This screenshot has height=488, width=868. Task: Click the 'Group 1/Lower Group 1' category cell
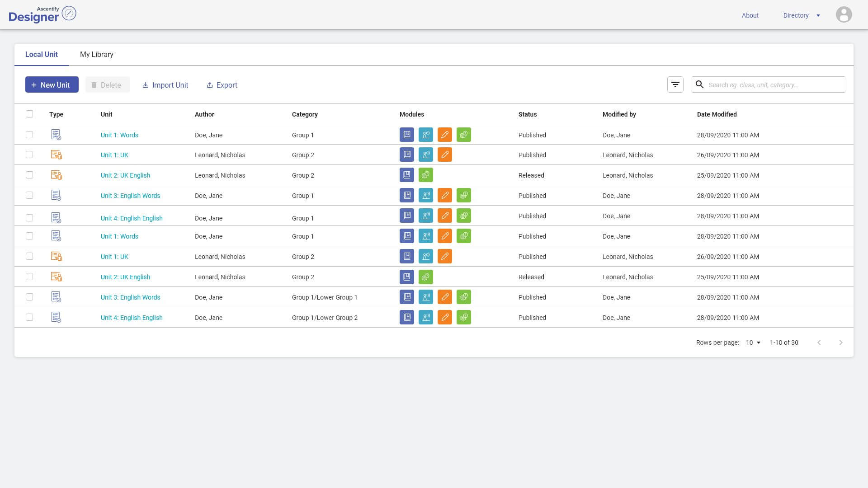[x=325, y=297]
